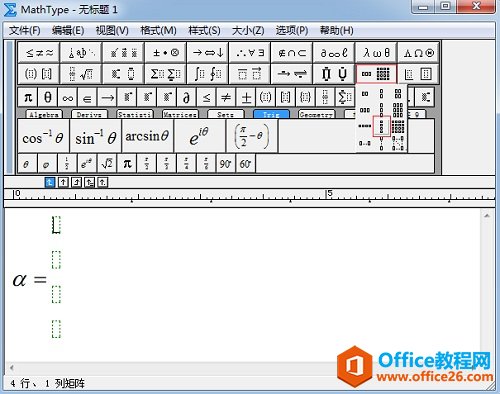
Task: Open the operator symbols palette (±•⊗)
Action: point(166,53)
